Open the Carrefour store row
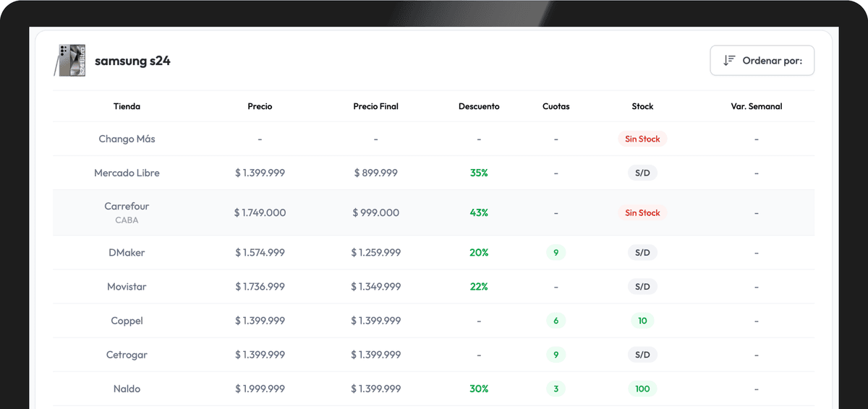This screenshot has width=868, height=409. click(x=127, y=207)
